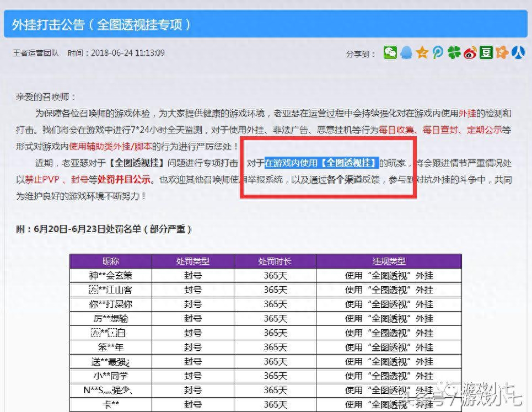Click 365天 in the 小**同学 row
The width and height of the screenshot is (532, 412).
tap(275, 376)
